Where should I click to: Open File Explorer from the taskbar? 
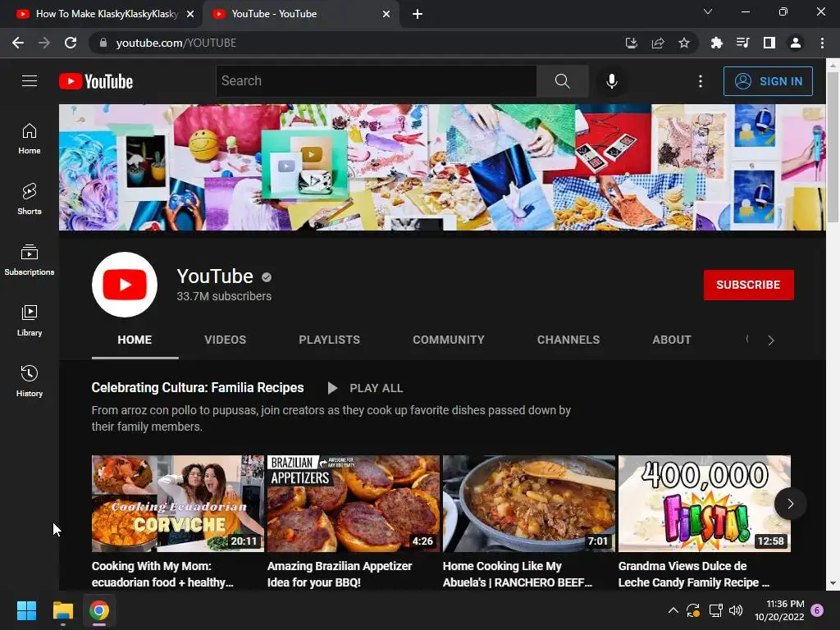tap(62, 610)
